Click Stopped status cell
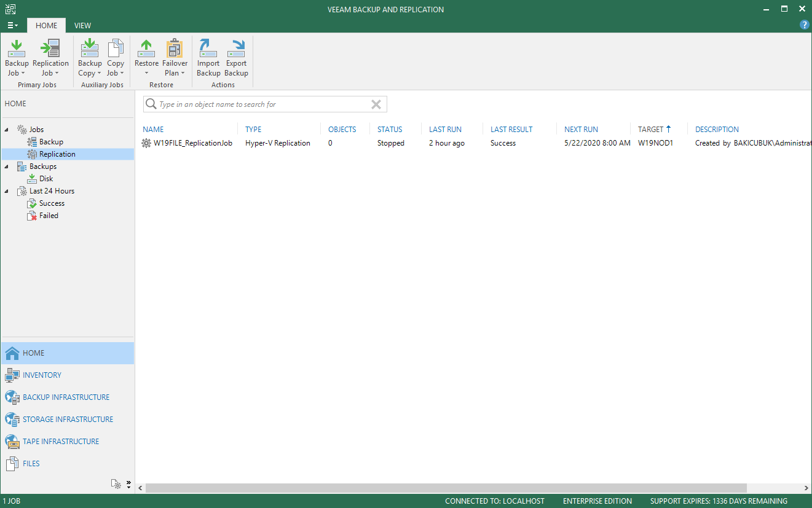Image resolution: width=812 pixels, height=508 pixels. (391, 143)
